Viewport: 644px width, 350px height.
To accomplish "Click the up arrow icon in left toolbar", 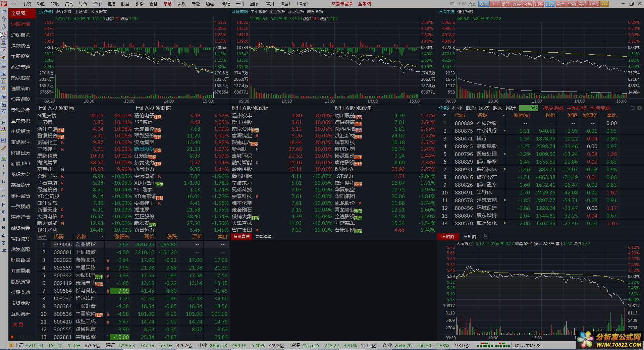I will (x=4, y=19).
